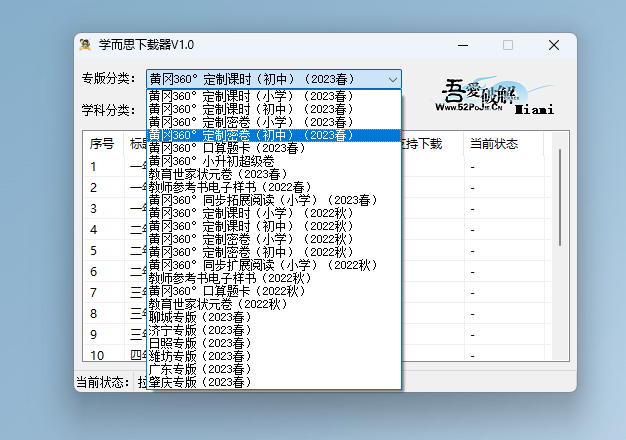The height and width of the screenshot is (440, 626).
Task: Click the 当前状态 status bar label
Action: click(x=103, y=383)
